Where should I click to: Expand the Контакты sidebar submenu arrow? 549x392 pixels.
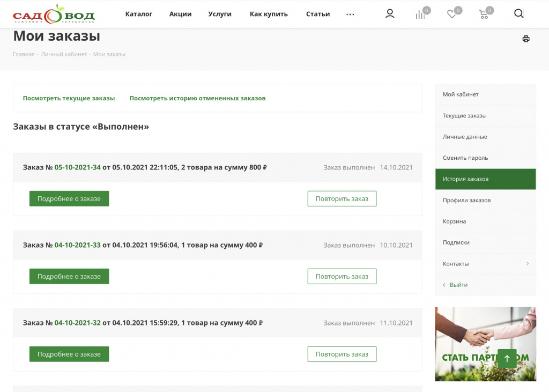[x=528, y=263]
